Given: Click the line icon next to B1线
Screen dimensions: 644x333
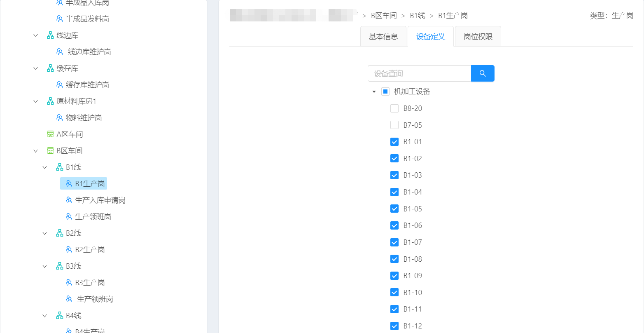Looking at the screenshot, I should [60, 167].
